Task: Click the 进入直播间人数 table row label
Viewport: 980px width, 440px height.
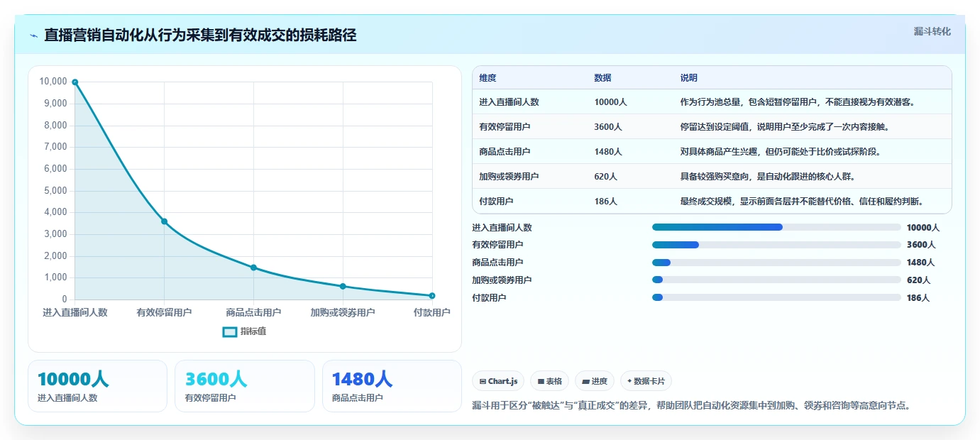Action: coord(509,102)
